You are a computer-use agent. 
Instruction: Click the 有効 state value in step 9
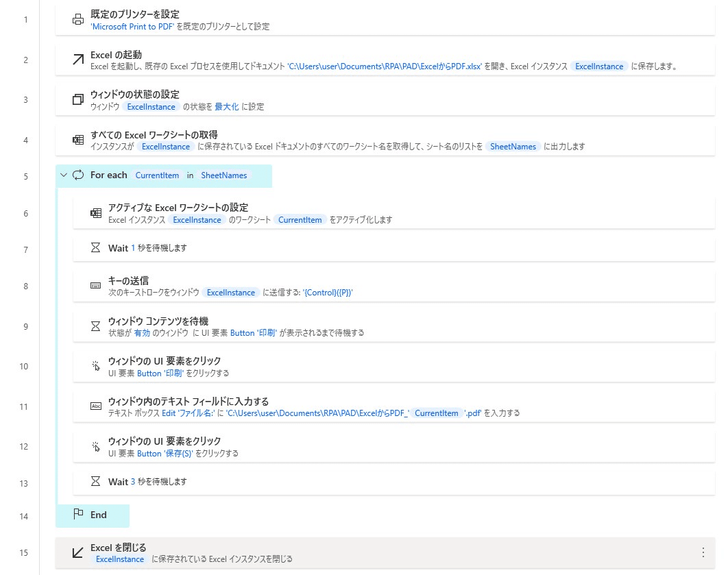[142, 333]
